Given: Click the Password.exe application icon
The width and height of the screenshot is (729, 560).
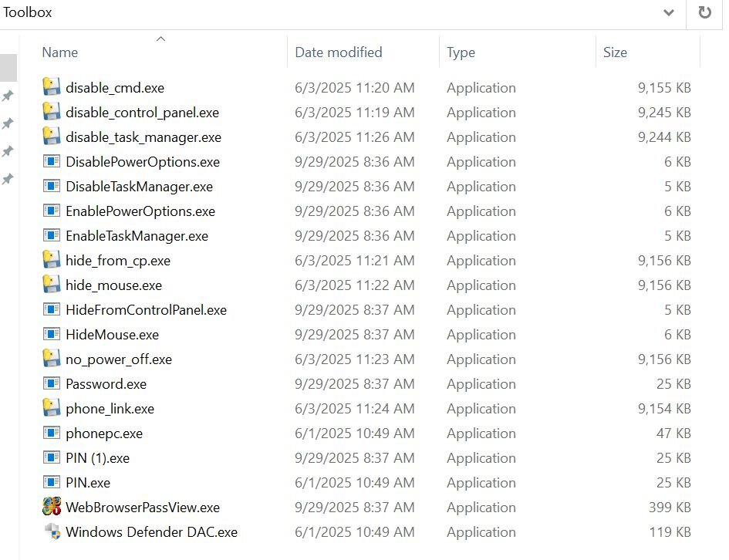Looking at the screenshot, I should [x=52, y=383].
